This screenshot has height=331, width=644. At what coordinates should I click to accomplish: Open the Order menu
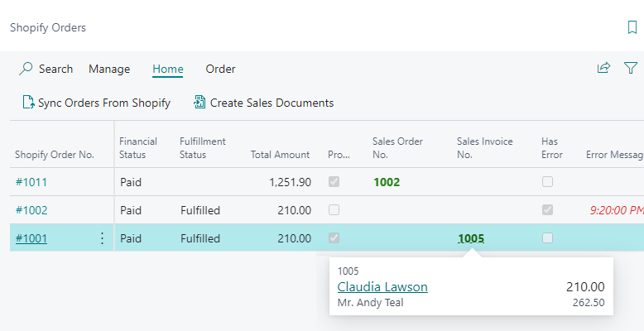pyautogui.click(x=220, y=69)
